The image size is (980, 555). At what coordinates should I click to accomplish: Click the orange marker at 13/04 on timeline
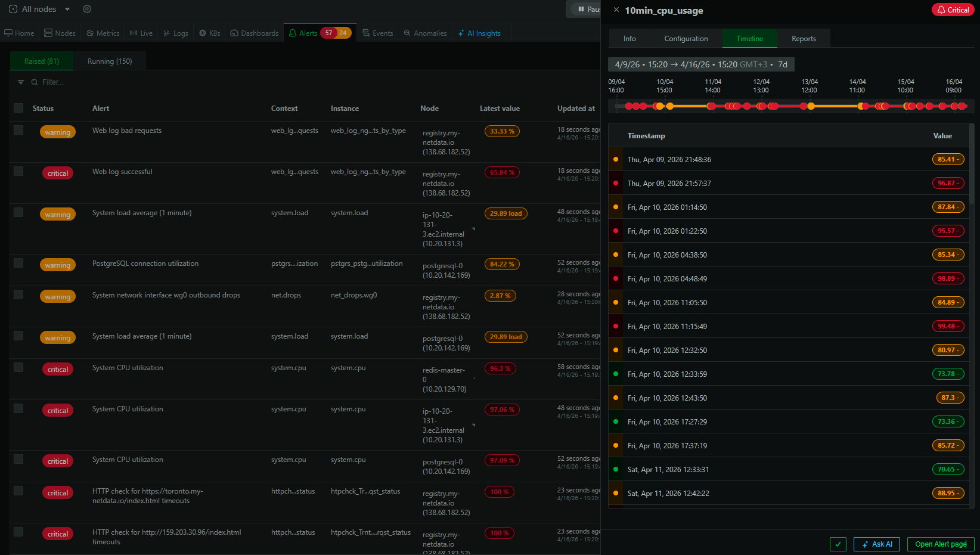pos(811,106)
